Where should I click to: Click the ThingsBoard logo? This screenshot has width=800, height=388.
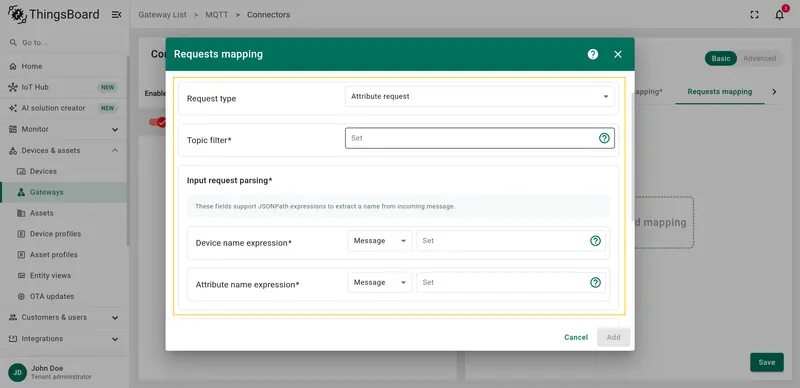[x=54, y=15]
